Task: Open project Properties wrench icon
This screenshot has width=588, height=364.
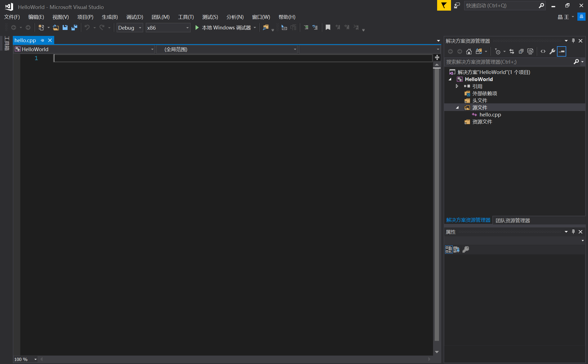Action: [552, 51]
